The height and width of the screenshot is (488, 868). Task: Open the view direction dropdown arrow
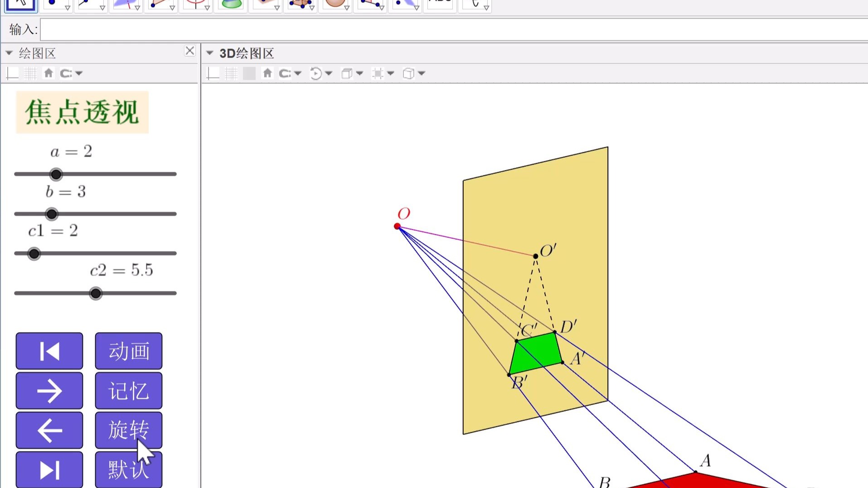(x=360, y=73)
